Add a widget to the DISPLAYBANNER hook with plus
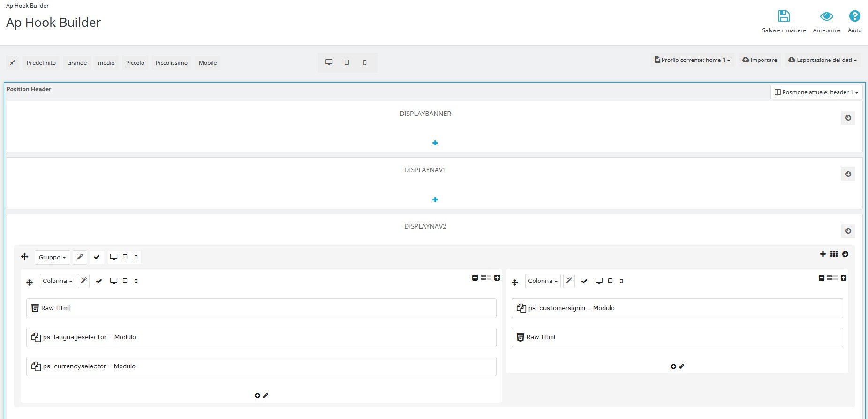The height and width of the screenshot is (419, 868). click(435, 143)
